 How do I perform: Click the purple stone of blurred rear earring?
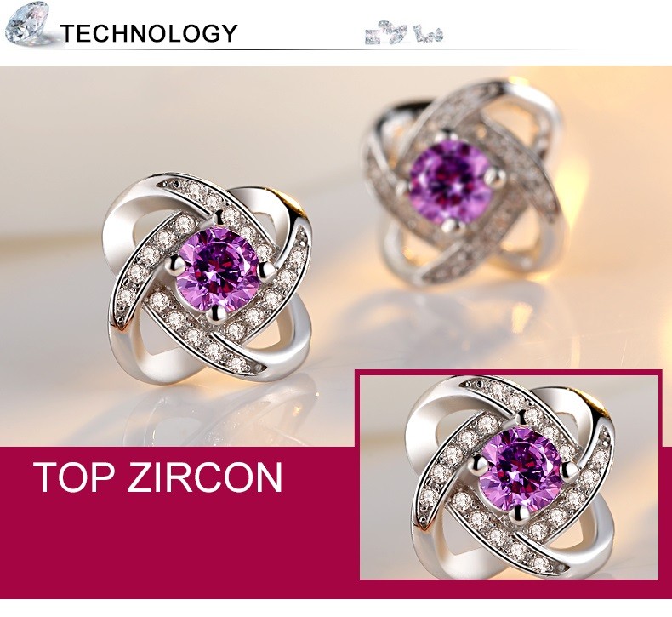click(x=451, y=182)
